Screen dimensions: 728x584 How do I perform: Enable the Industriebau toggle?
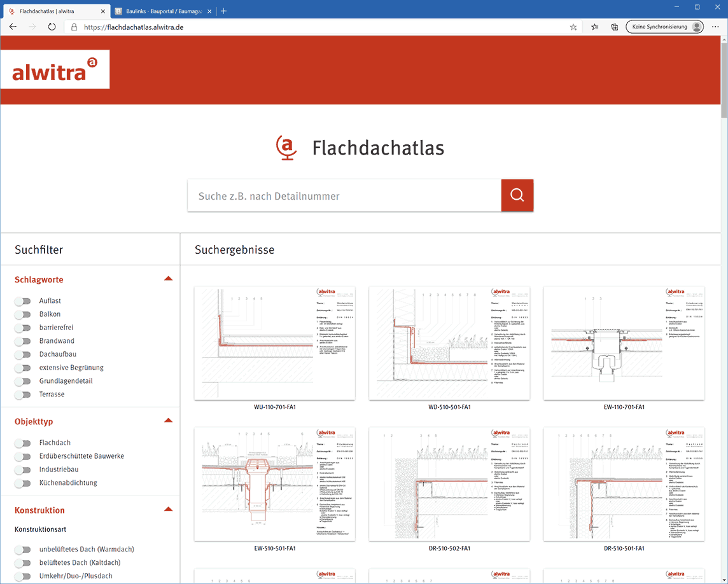point(22,469)
